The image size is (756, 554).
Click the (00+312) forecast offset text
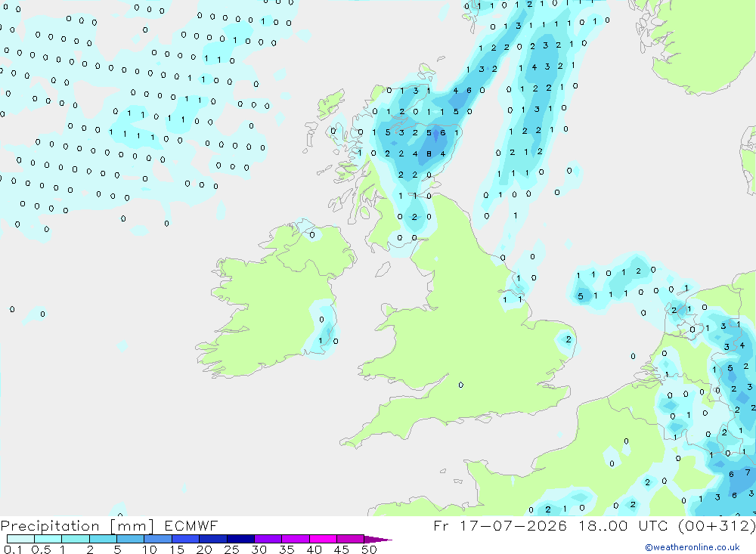(717, 525)
